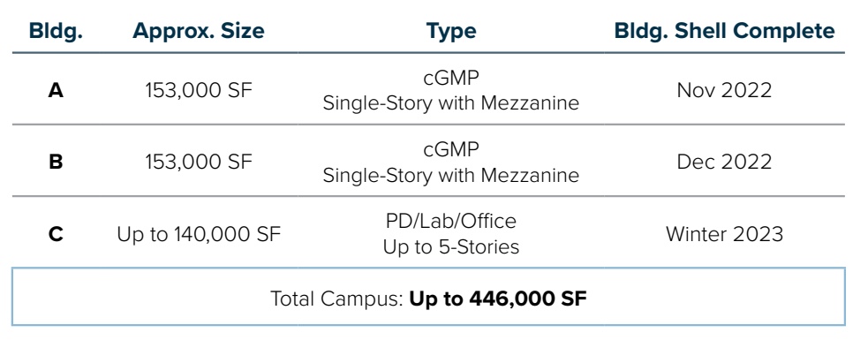Viewport: 868px width, 348px height.
Task: Click the Up to 5-Stories text
Action: [x=450, y=246]
